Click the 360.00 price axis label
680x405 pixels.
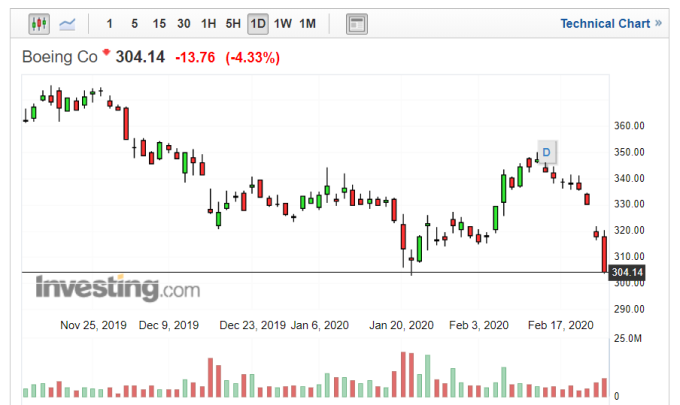[629, 126]
